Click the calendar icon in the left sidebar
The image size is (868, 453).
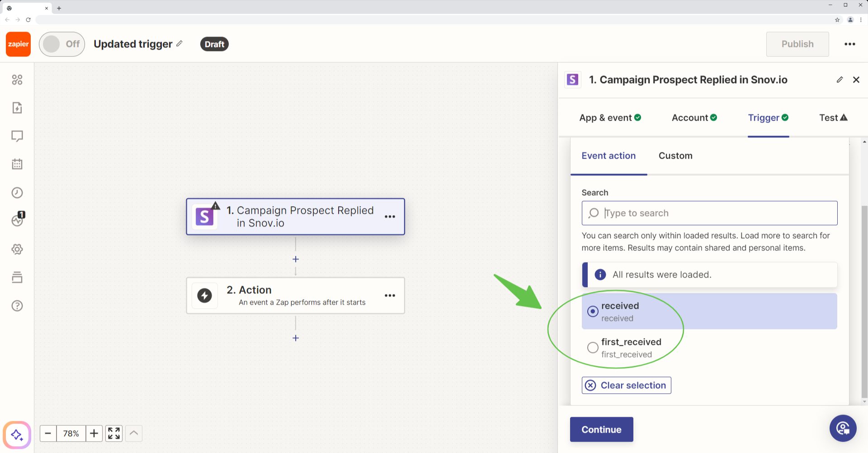[x=17, y=164]
